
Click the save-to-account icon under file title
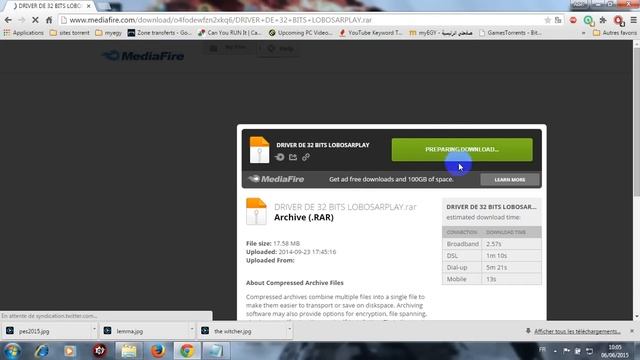(280, 157)
